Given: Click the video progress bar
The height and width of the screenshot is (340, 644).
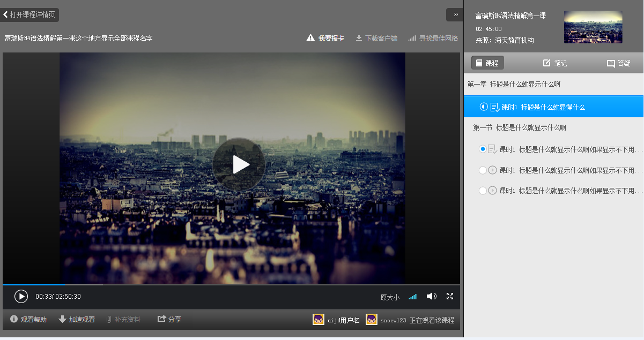Looking at the screenshot, I should [231, 284].
